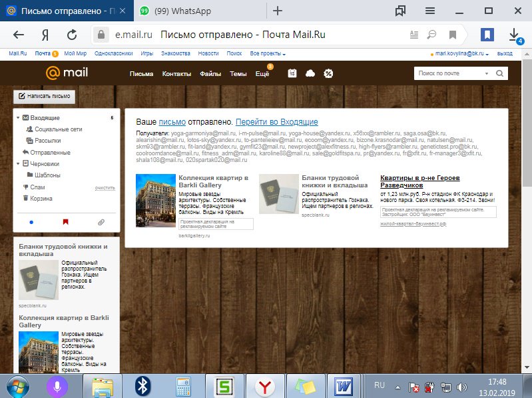This screenshot has height=398, width=532.
Task: Open advanced search dropdown arrow in search box
Action: point(487,73)
